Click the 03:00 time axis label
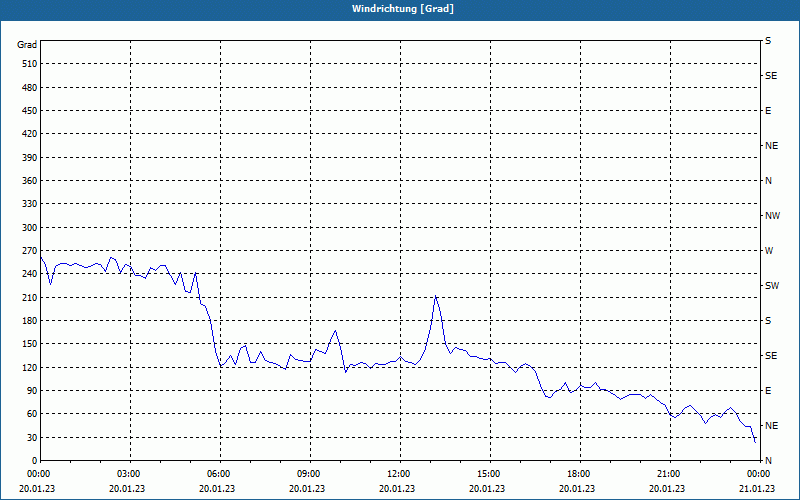 click(130, 474)
